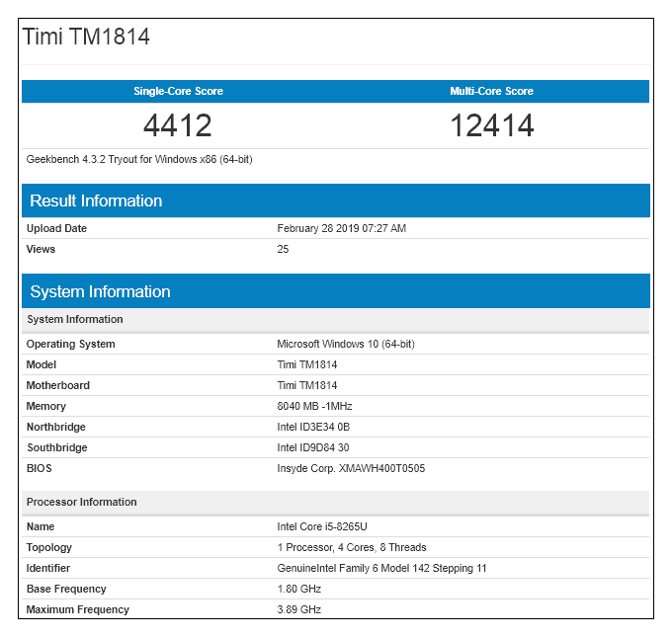Select the 8040 MB -1MHz memory value
The width and height of the screenshot is (672, 637).
[314, 406]
